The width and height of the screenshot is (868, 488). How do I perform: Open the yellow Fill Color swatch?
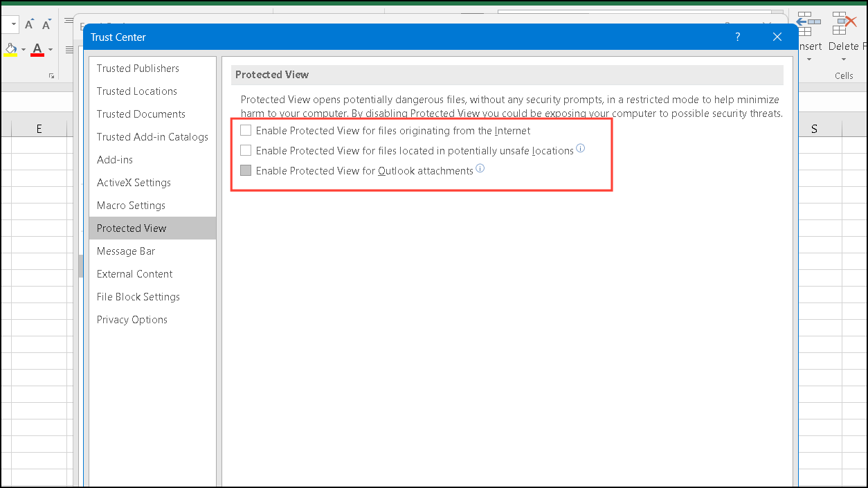click(x=10, y=49)
